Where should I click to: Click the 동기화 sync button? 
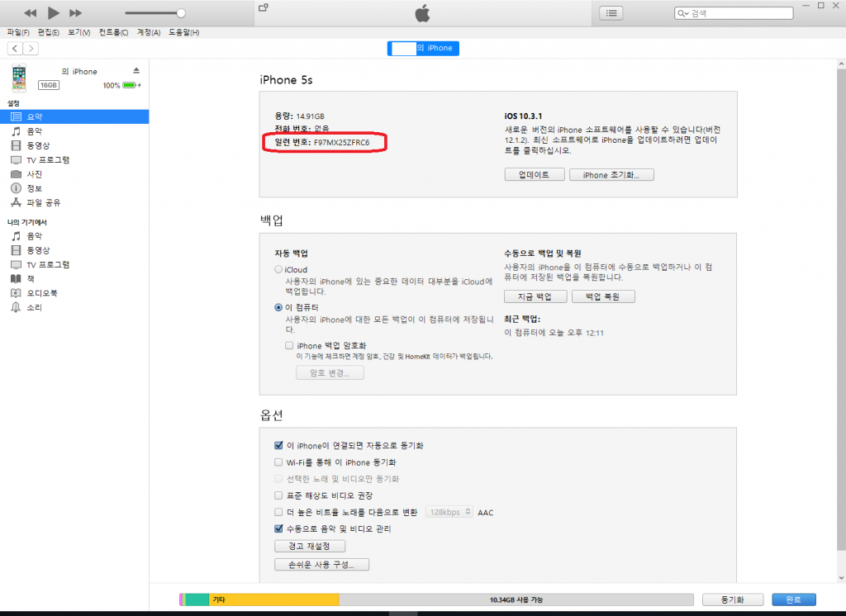click(733, 599)
